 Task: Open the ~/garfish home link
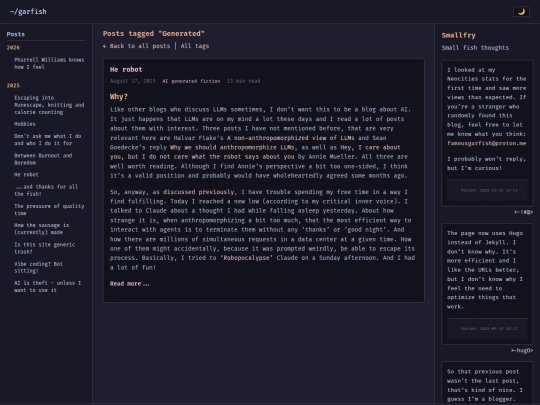(x=28, y=11)
